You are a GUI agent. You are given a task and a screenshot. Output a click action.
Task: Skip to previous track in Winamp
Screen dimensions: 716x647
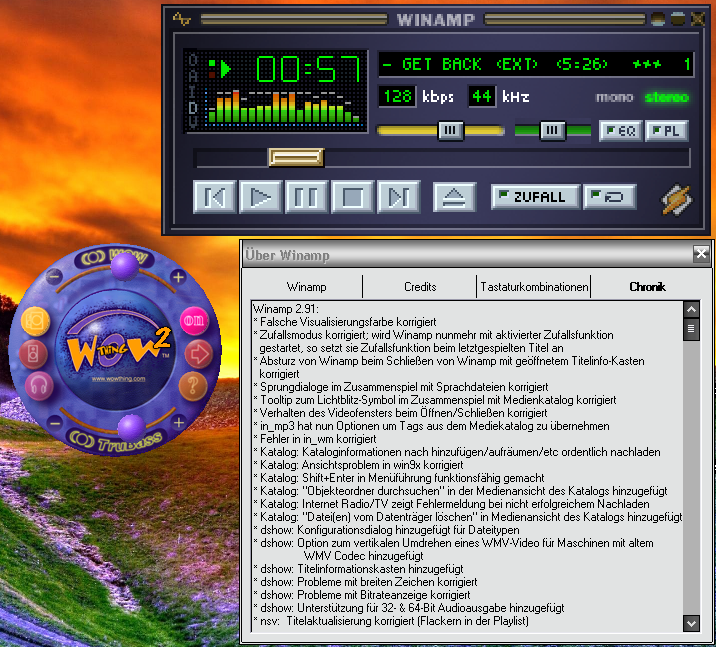coord(215,197)
